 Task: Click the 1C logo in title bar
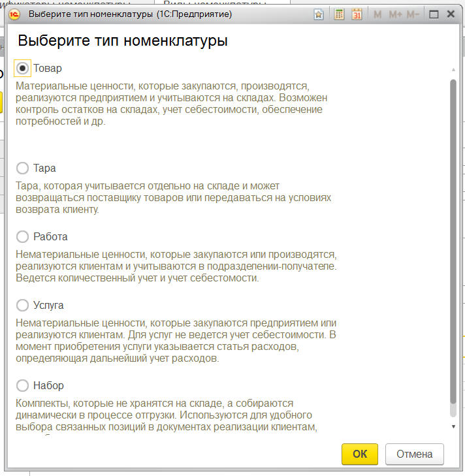(14, 14)
